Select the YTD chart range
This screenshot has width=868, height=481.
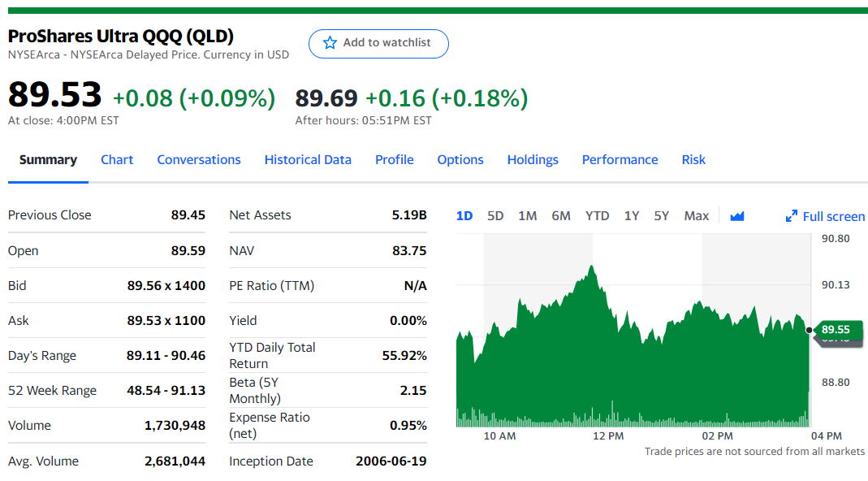[x=597, y=216]
